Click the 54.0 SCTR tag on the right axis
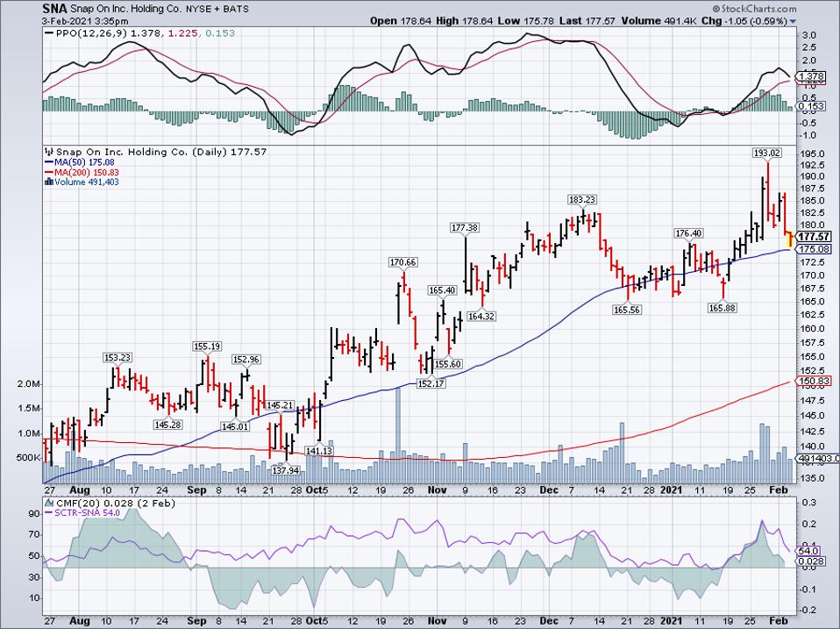This screenshot has width=840, height=629. [x=808, y=551]
